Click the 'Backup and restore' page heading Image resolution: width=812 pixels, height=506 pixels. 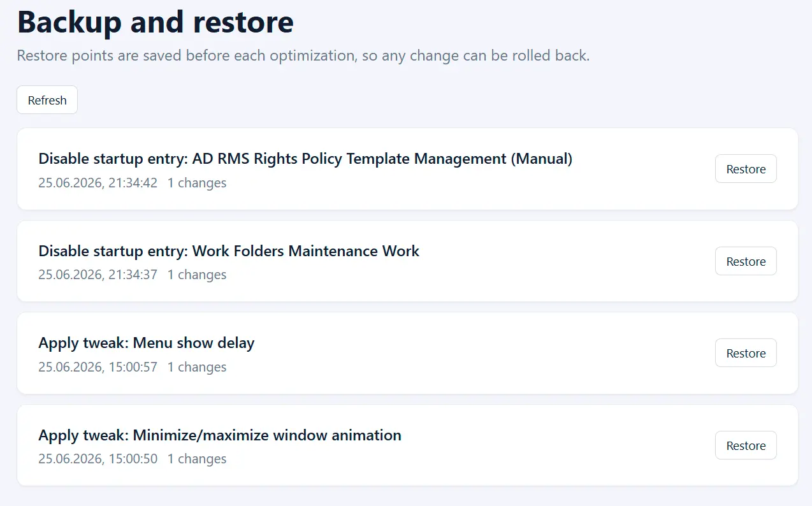coord(156,22)
